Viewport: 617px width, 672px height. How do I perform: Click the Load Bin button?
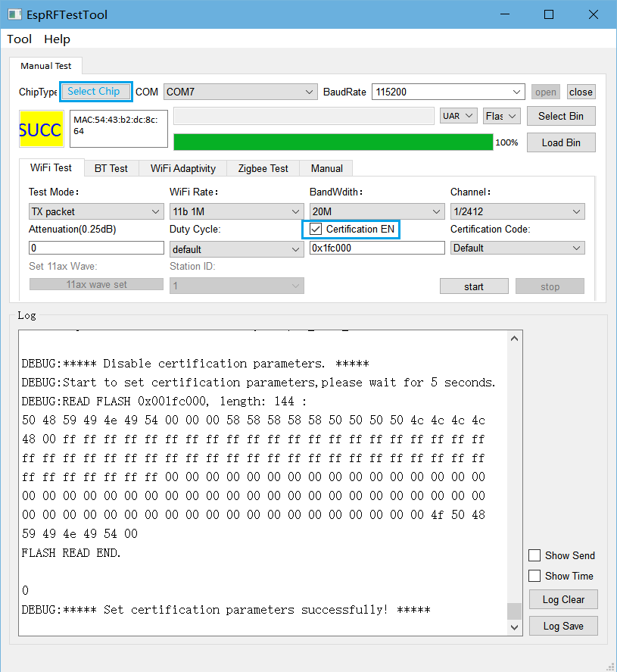pos(560,142)
